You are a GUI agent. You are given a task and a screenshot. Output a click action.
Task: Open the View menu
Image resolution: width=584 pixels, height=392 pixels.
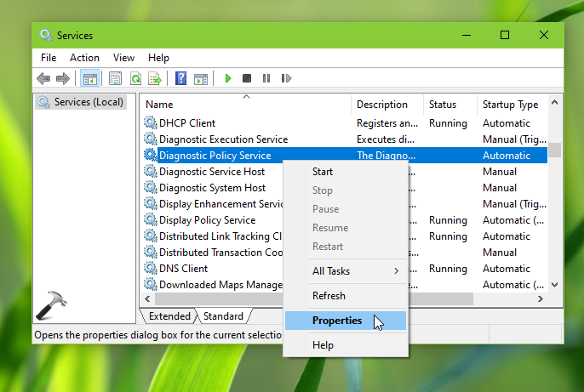tap(124, 58)
